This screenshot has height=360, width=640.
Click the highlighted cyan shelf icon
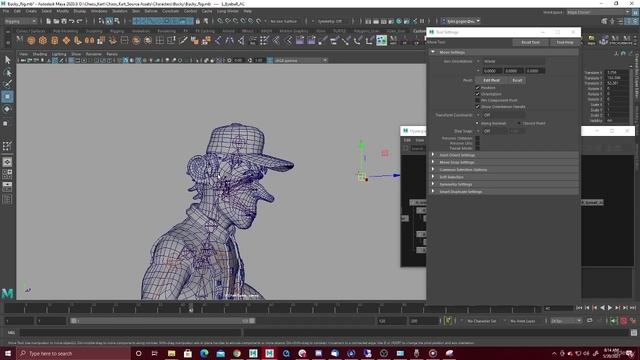click(381, 40)
